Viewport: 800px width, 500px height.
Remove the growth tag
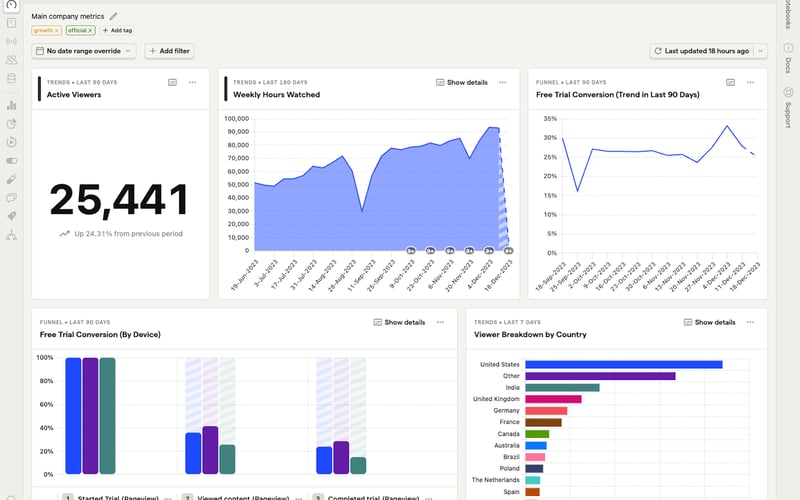coord(57,31)
